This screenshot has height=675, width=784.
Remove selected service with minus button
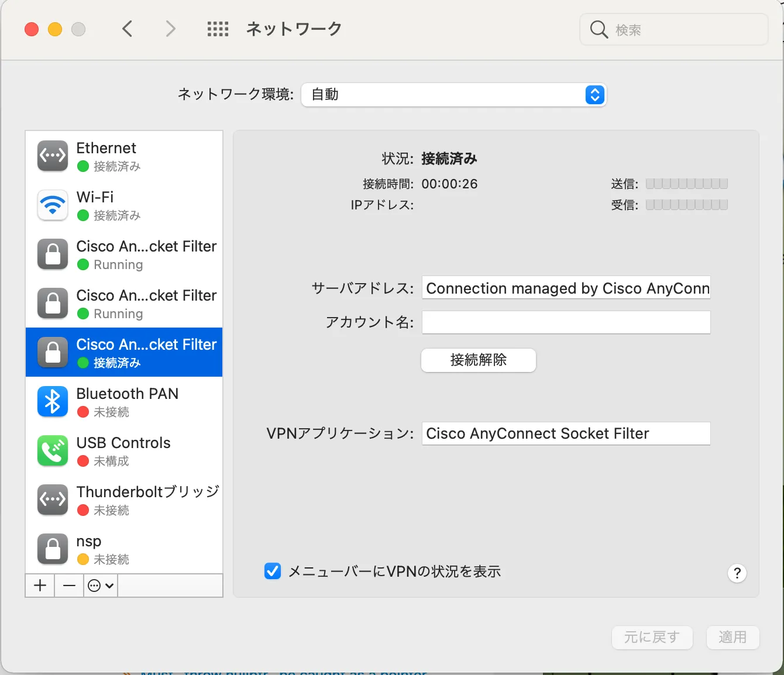69,586
